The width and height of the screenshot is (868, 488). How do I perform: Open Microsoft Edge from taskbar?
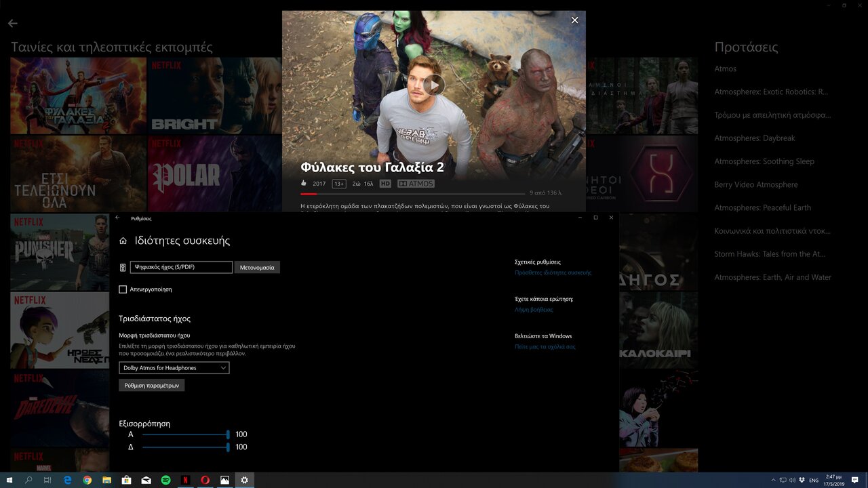[x=68, y=480]
